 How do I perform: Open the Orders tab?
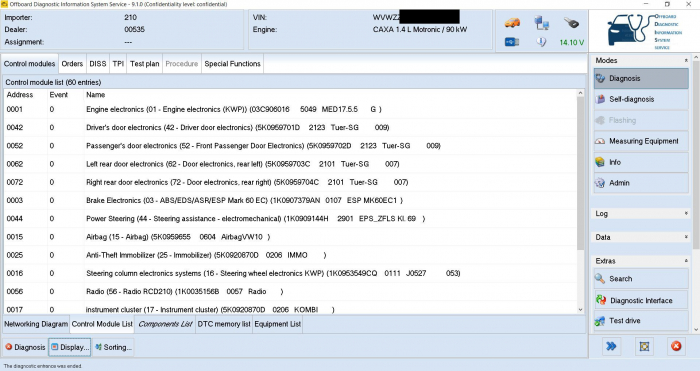(x=72, y=64)
